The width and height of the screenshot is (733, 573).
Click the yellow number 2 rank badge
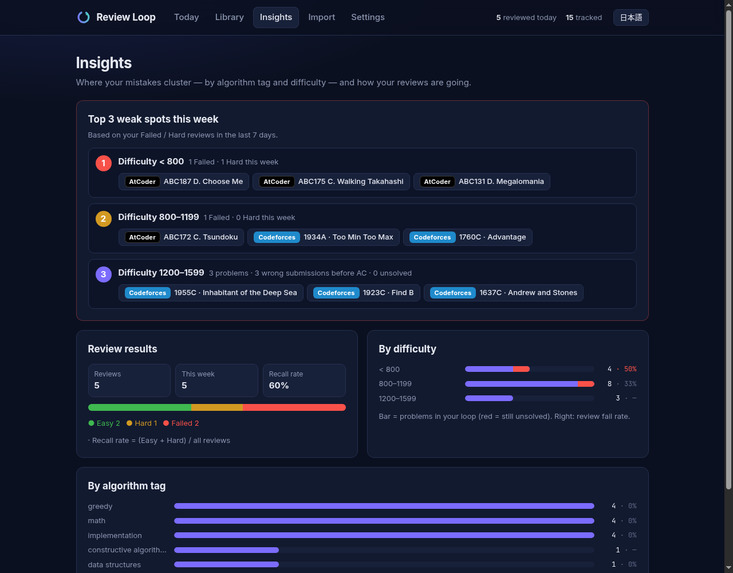[x=103, y=219]
